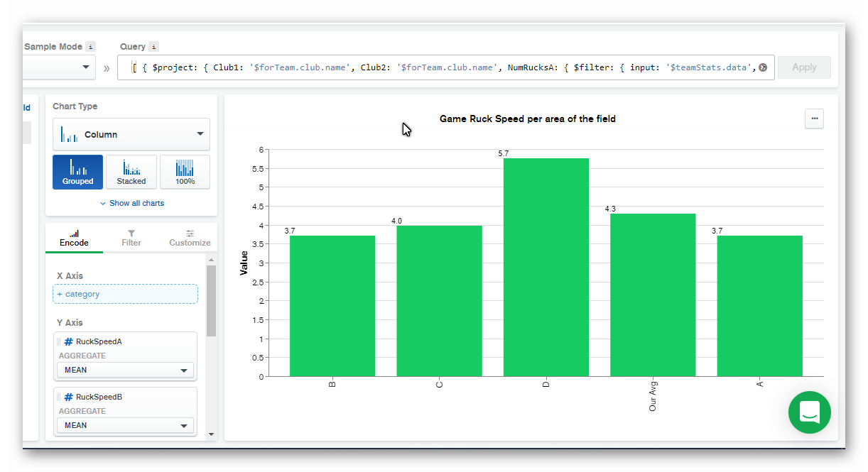Choose the 100% stacked column layout
Viewport: 868px width, 472px height.
(185, 172)
